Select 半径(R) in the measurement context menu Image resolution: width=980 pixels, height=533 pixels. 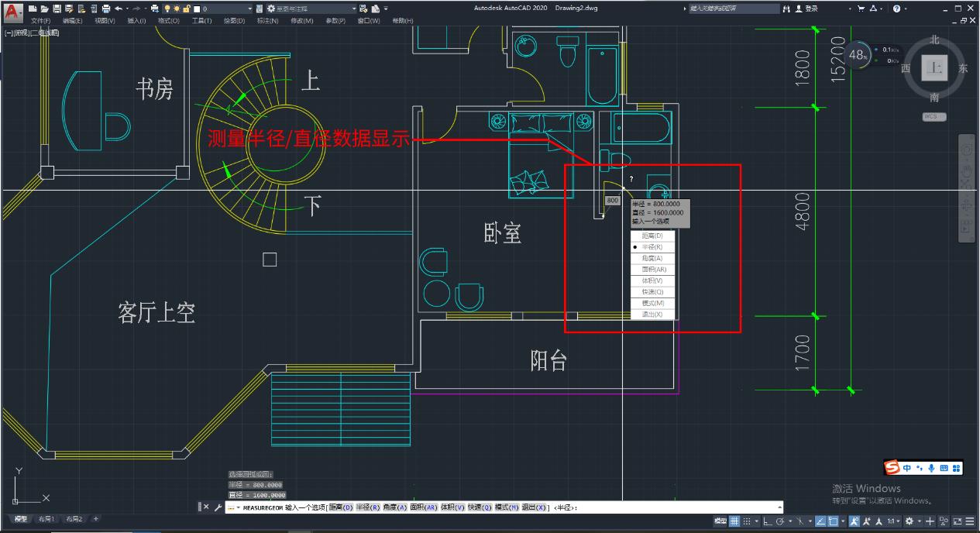point(652,247)
